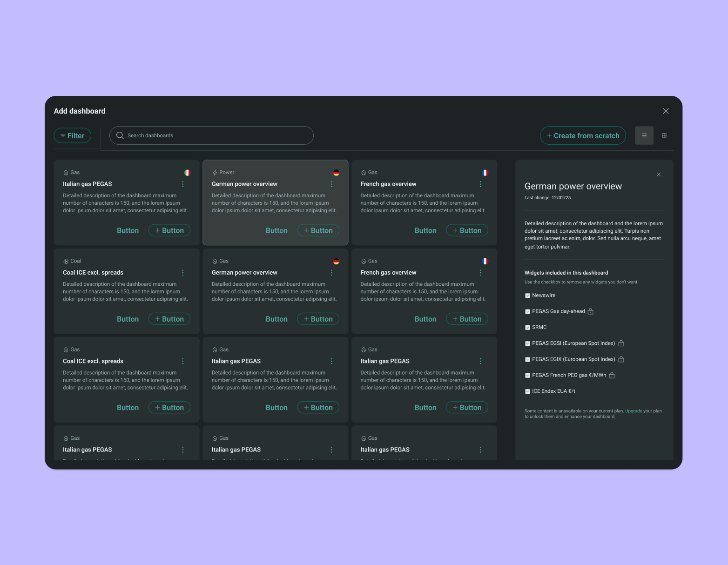Click Create from scratch button
Viewport: 728px width, 565px height.
tap(583, 135)
